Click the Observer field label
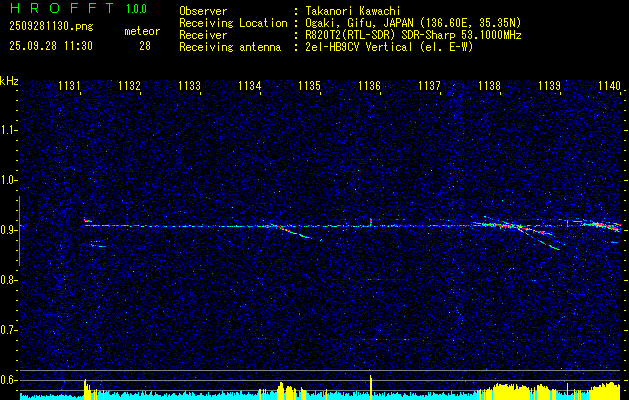 coord(203,11)
